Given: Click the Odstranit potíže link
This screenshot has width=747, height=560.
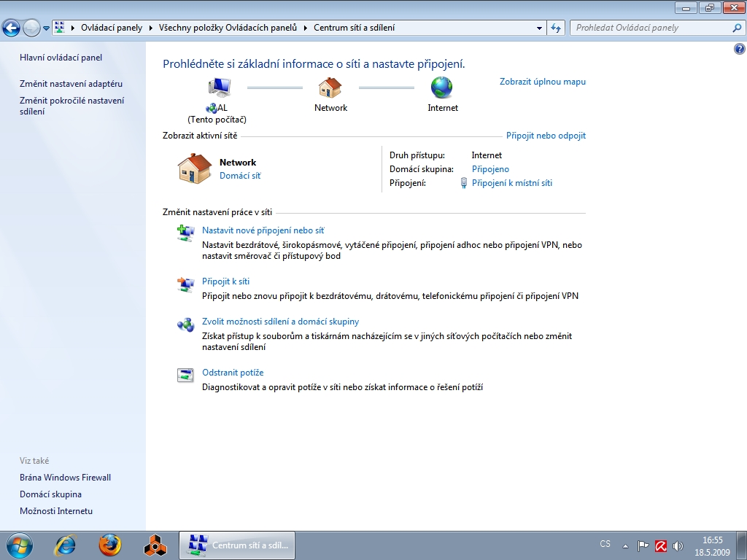Looking at the screenshot, I should click(x=233, y=373).
